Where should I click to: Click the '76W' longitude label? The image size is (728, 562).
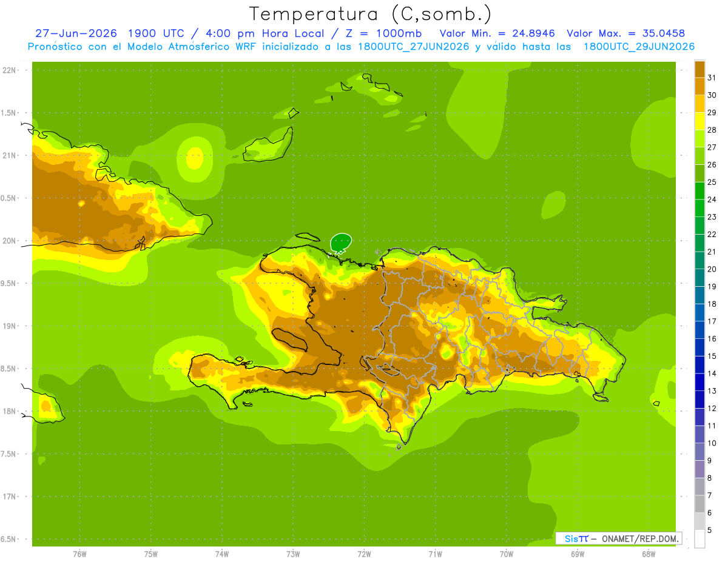tap(79, 554)
